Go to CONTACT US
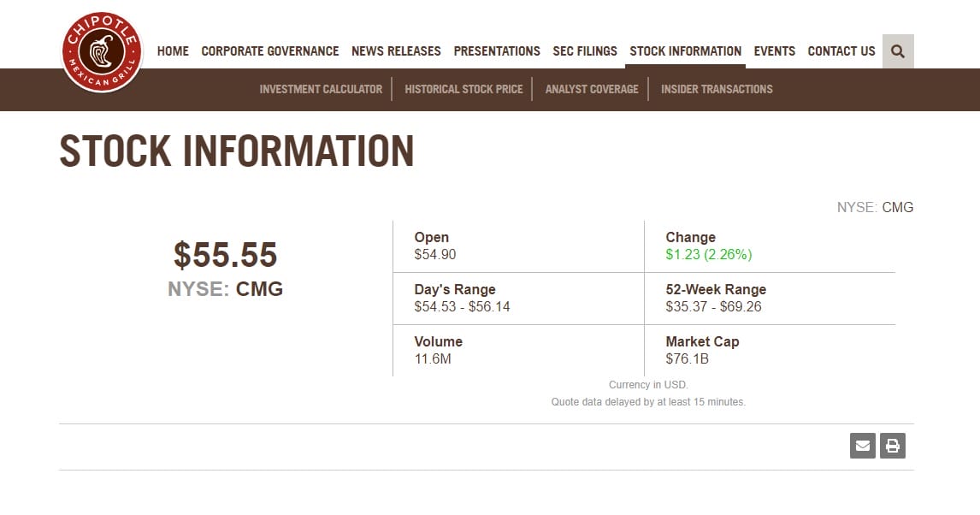The width and height of the screenshot is (980, 515). (841, 51)
